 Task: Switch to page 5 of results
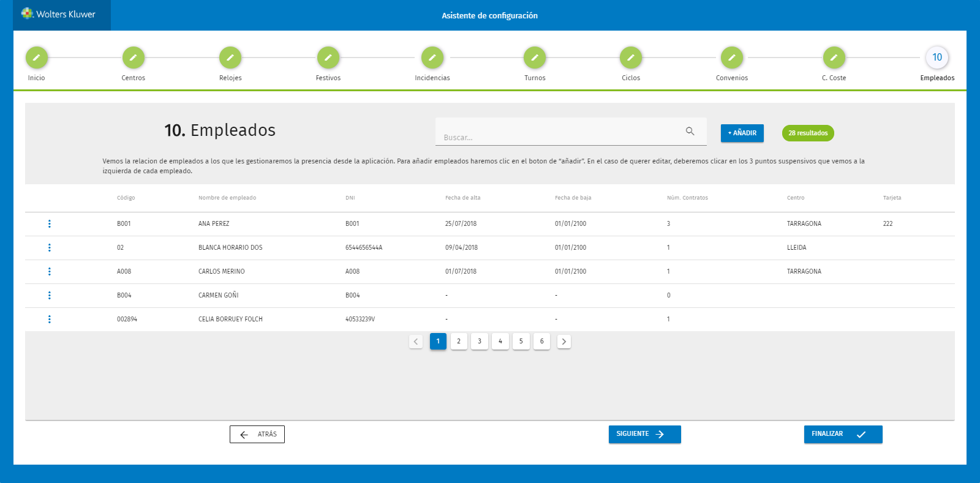pos(521,342)
